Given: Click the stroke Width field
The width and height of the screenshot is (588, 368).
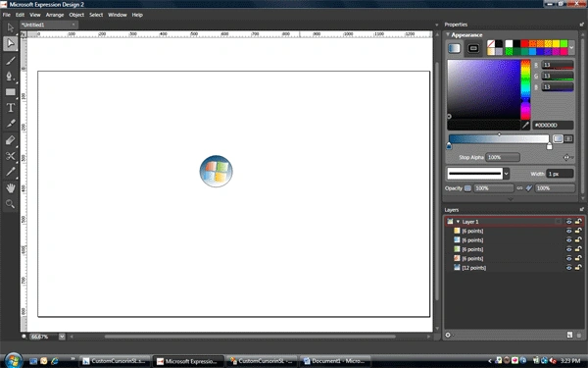Looking at the screenshot, I should click(560, 174).
